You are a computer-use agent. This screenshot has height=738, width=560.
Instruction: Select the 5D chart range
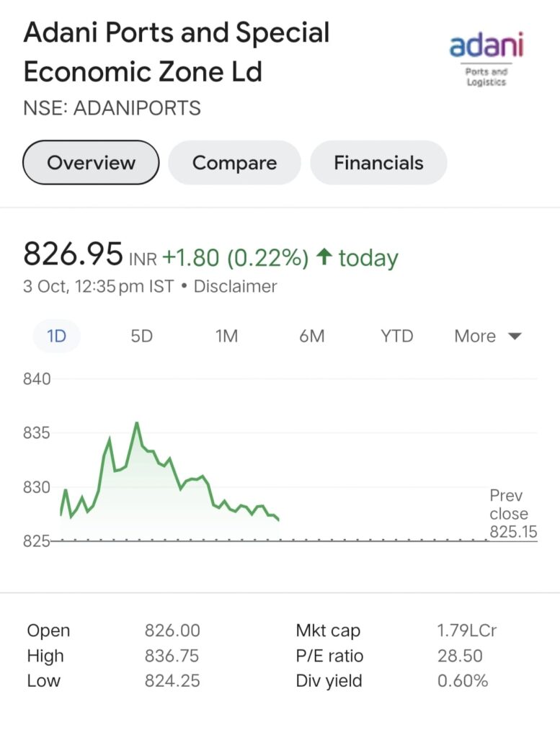point(142,336)
